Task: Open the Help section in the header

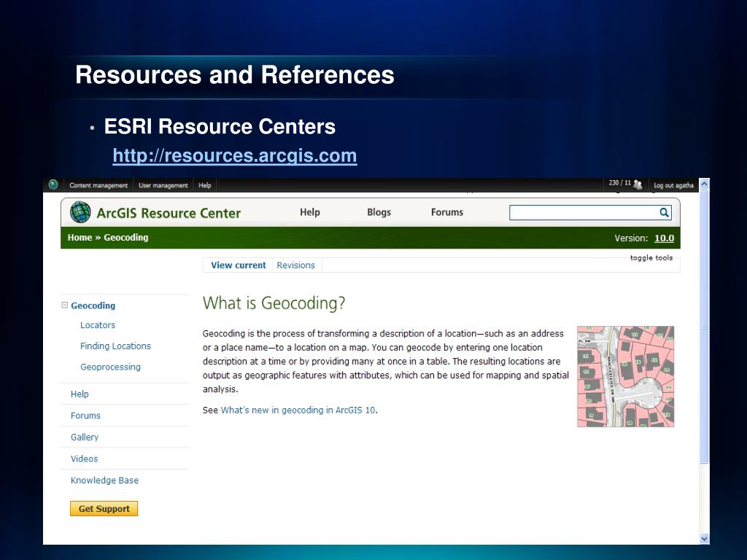Action: 309,212
